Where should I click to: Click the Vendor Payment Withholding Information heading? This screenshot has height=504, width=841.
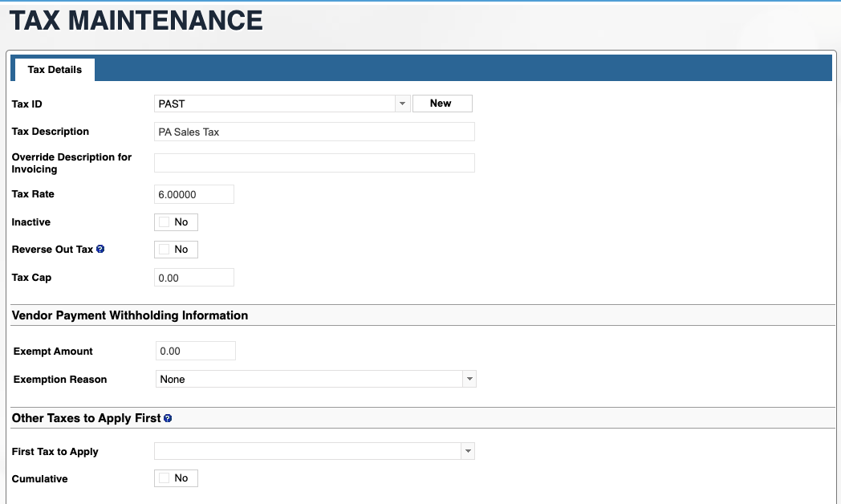(x=130, y=315)
